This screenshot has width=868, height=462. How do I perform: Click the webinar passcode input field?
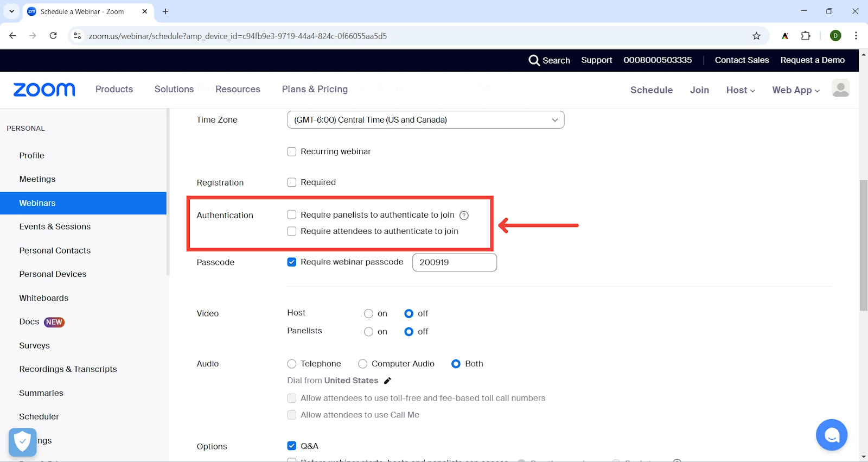(x=454, y=262)
